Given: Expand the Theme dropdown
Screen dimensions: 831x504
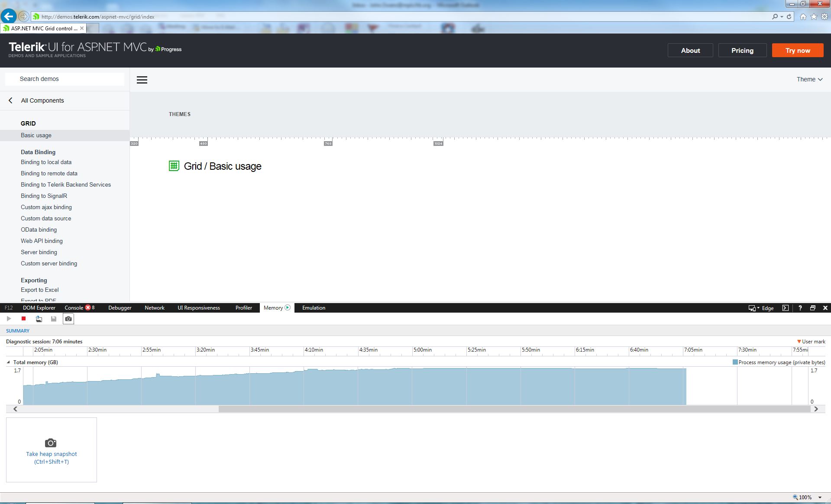Looking at the screenshot, I should pos(809,79).
